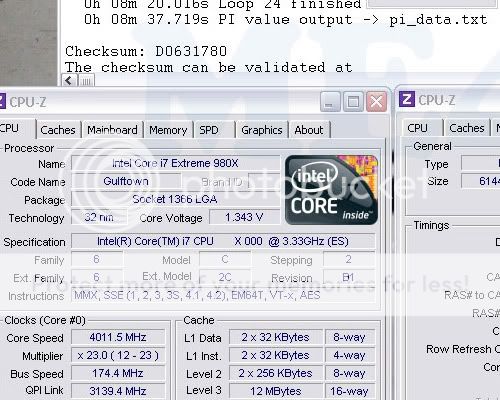500x400 pixels.
Task: Switch to the Mainboard tab
Action: tap(112, 130)
